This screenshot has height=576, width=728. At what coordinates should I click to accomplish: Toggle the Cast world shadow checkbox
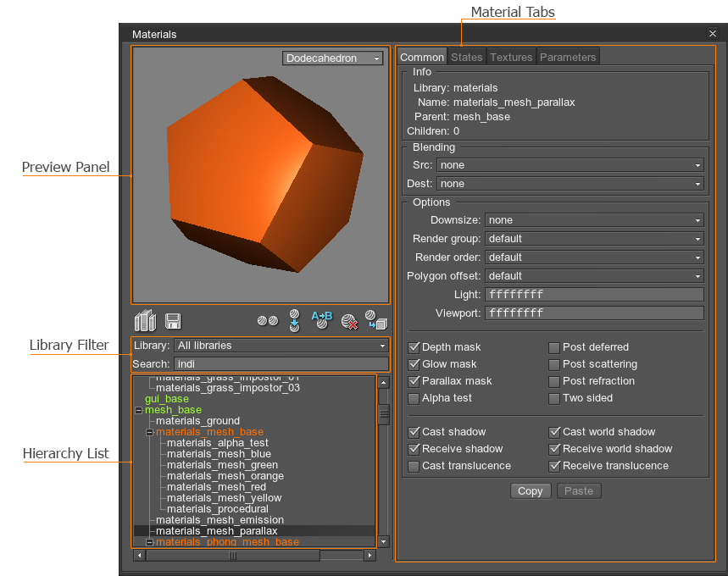(x=554, y=432)
